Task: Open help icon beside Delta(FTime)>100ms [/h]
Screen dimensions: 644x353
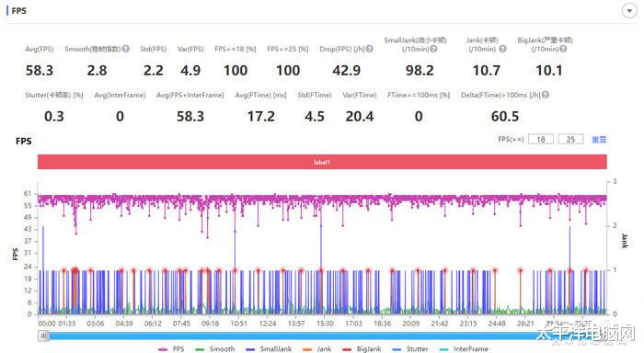Action: point(545,95)
